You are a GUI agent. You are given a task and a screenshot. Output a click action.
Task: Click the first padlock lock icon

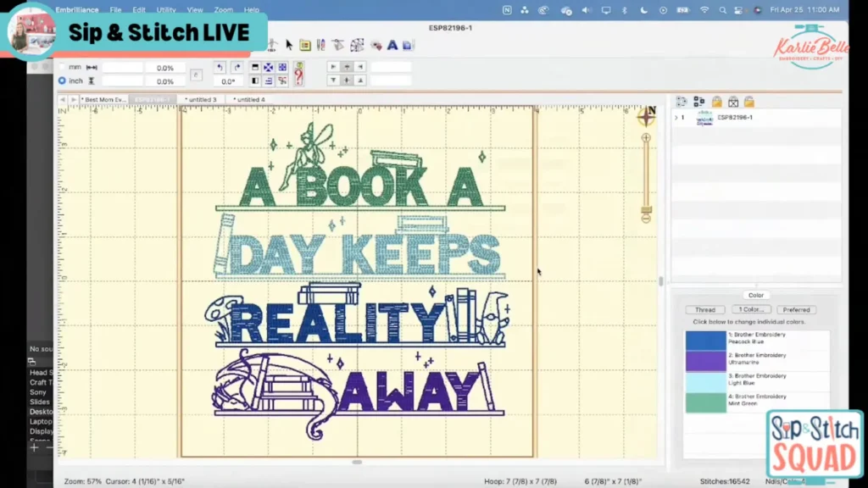click(x=717, y=102)
